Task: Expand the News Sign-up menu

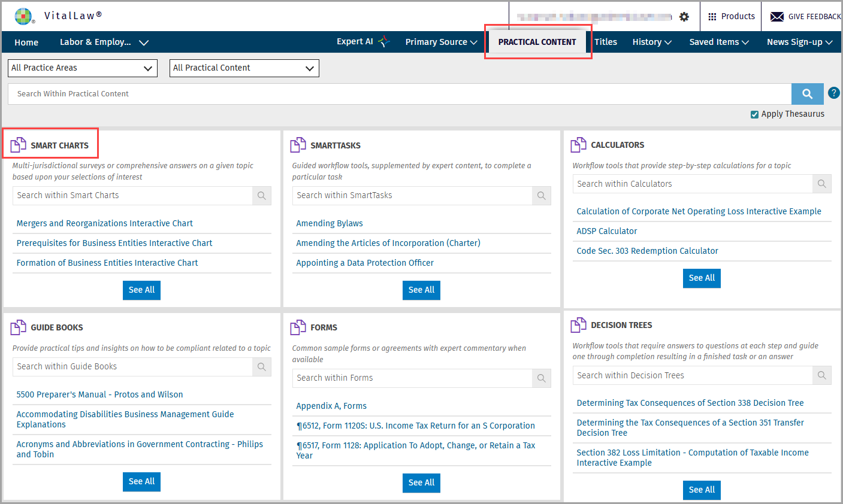Action: point(800,42)
